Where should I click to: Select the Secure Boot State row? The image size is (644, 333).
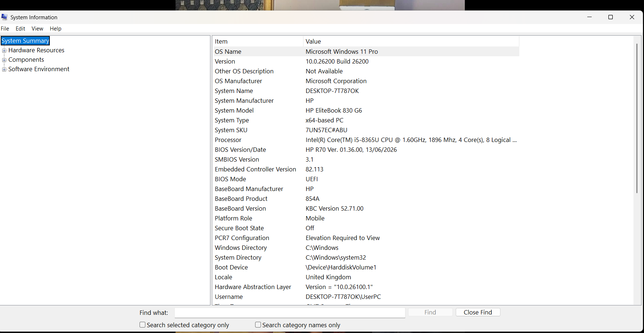point(366,228)
